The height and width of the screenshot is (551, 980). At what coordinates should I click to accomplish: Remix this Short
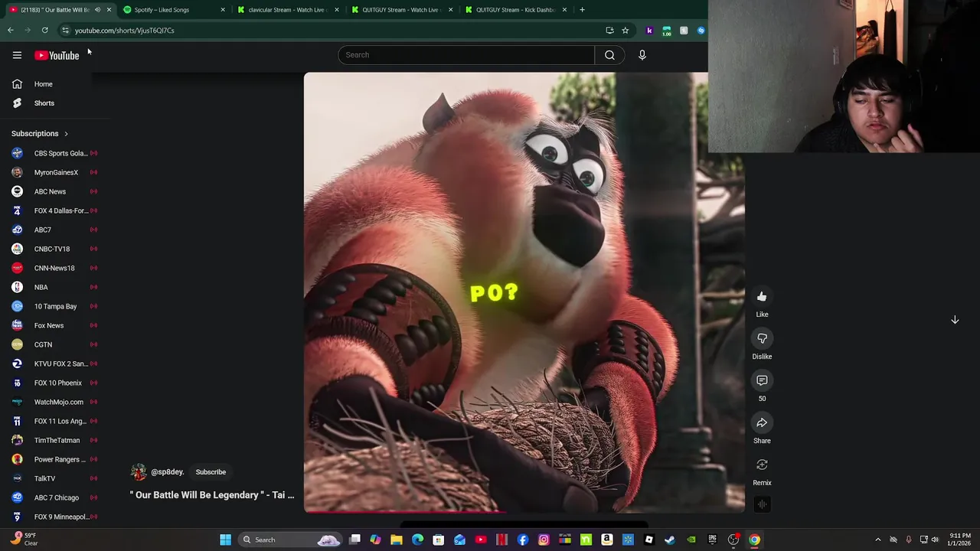(762, 465)
